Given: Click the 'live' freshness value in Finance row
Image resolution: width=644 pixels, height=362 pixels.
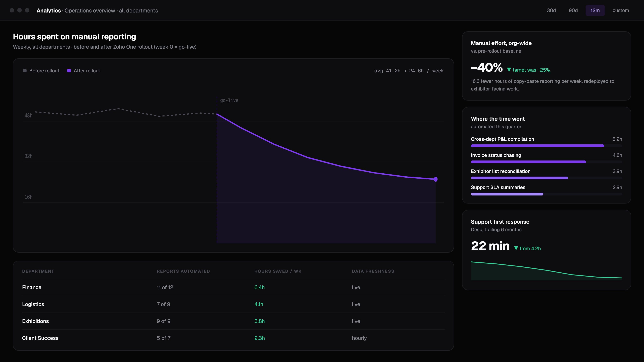Looking at the screenshot, I should 356,287.
